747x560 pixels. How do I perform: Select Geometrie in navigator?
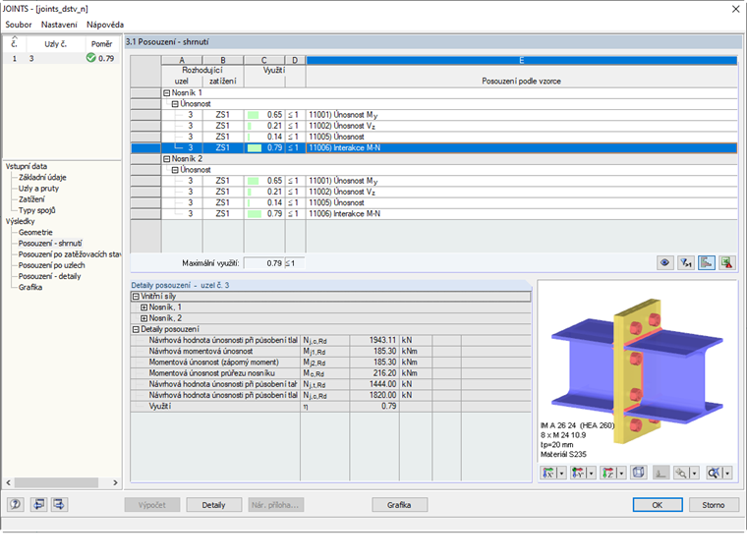35,232
